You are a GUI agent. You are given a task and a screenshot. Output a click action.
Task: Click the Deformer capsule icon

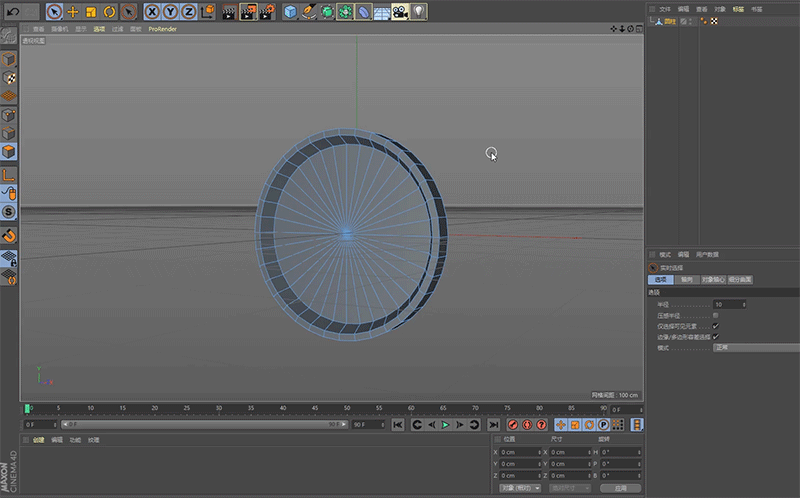(363, 11)
